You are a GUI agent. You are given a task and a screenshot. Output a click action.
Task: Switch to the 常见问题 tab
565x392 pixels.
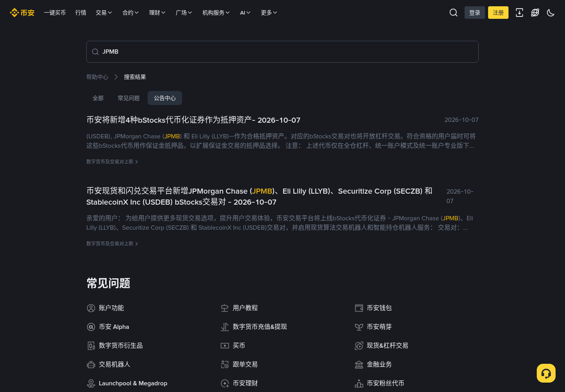click(129, 98)
